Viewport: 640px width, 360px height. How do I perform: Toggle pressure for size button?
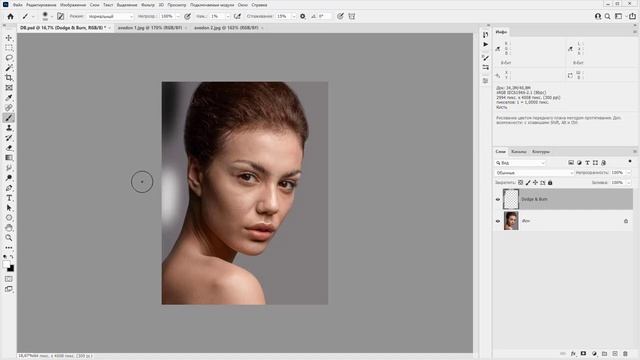click(x=340, y=16)
